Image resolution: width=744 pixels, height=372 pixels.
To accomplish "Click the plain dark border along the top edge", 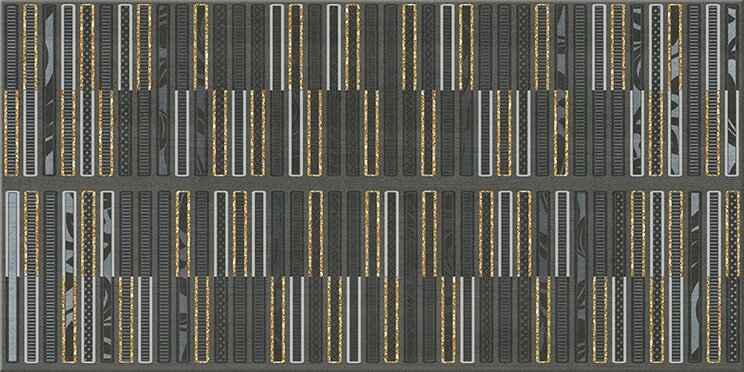I will [372, 1].
